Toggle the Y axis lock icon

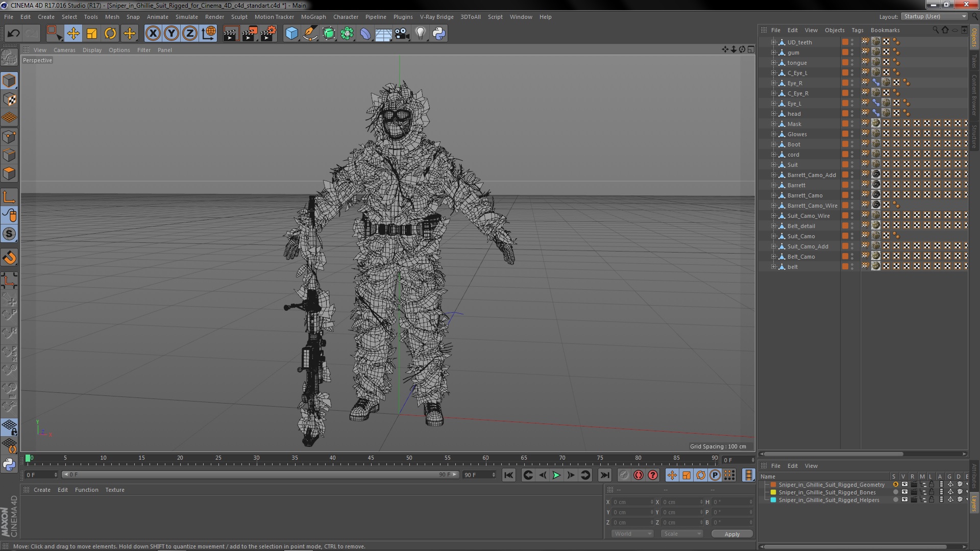click(x=171, y=34)
